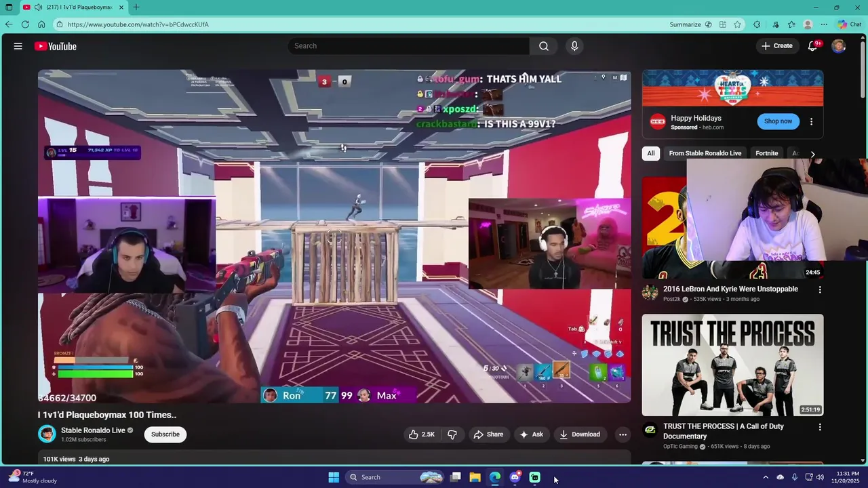Click the Create button
The height and width of the screenshot is (488, 868).
coord(776,46)
